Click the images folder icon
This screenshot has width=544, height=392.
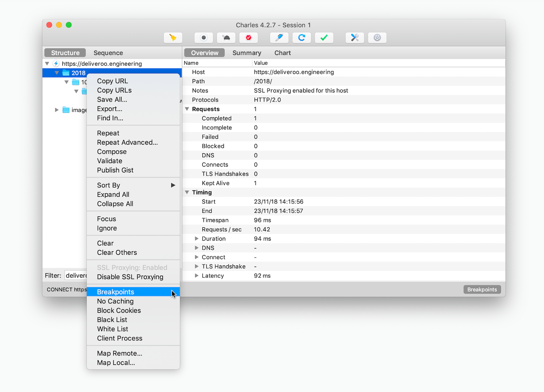pos(66,110)
